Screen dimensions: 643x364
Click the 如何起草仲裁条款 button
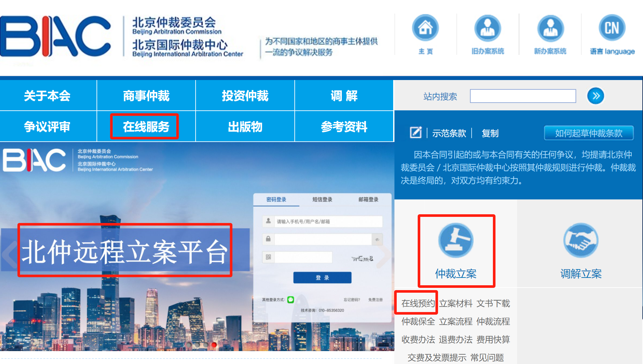(589, 133)
